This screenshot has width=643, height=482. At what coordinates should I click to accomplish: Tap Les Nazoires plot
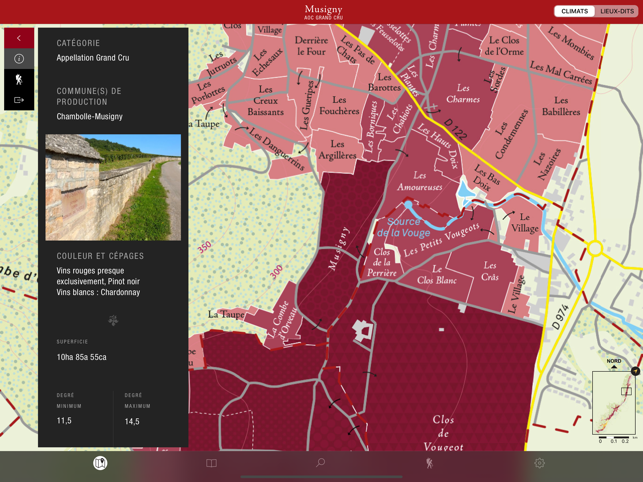547,164
